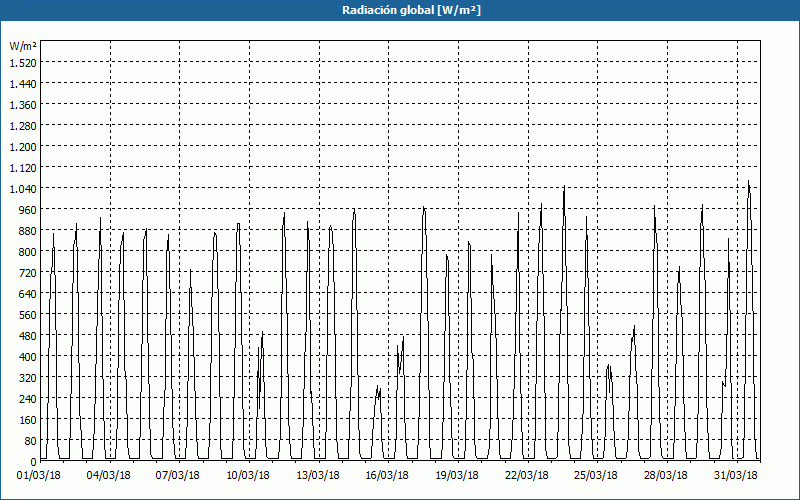Screen dimensions: 800x500
Task: Click the 880 y-axis value
Action: tap(28, 231)
